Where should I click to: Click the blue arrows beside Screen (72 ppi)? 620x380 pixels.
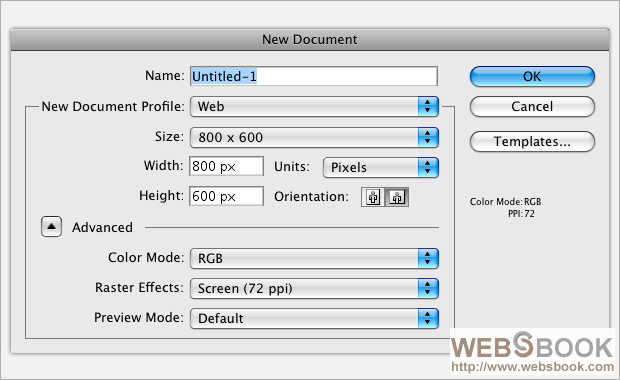[428, 288]
